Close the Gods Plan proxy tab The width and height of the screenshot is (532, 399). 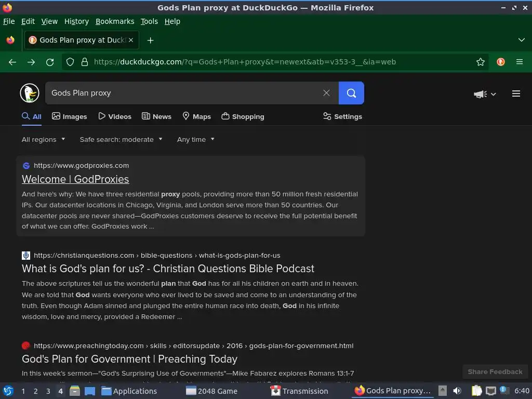click(x=131, y=40)
